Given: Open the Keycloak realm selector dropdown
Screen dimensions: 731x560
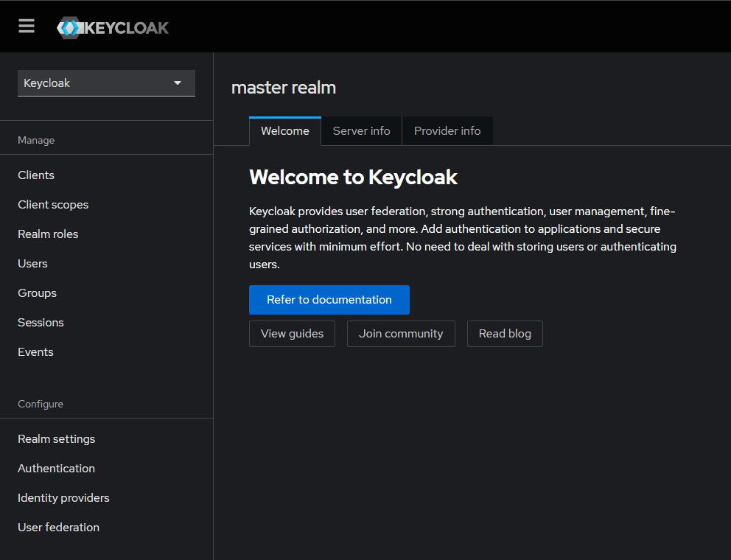Looking at the screenshot, I should click(106, 83).
